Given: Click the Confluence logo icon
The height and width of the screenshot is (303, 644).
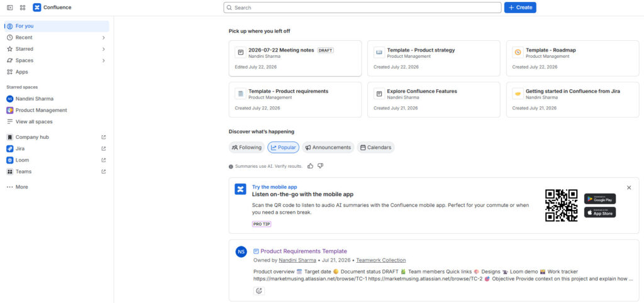Looking at the screenshot, I should [37, 8].
